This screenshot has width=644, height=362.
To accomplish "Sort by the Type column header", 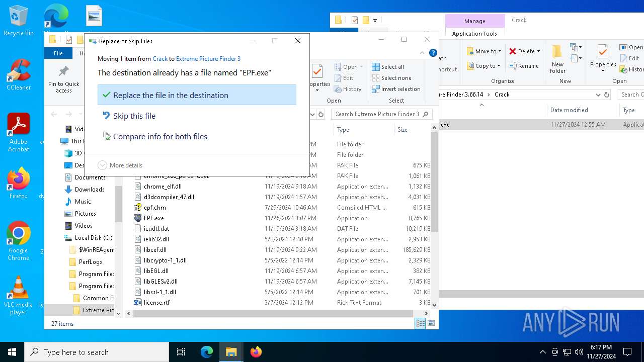I will point(363,130).
